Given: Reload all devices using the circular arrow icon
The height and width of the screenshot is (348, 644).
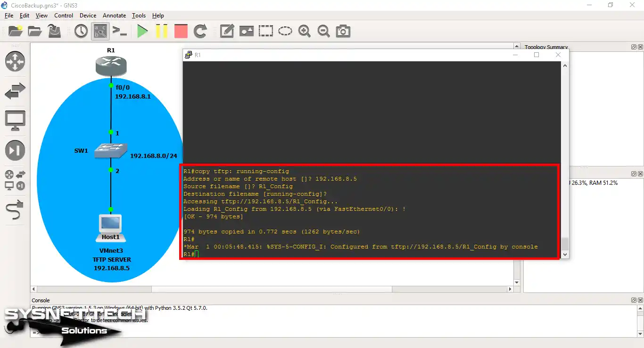Looking at the screenshot, I should click(200, 31).
